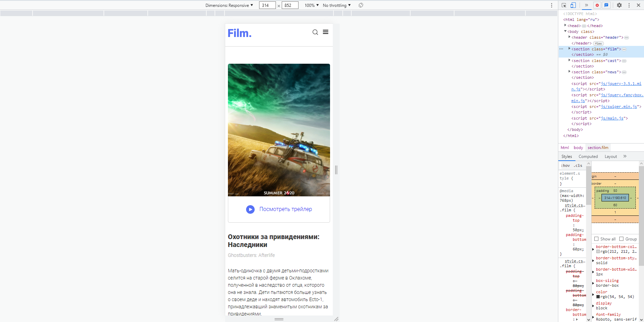The height and width of the screenshot is (322, 644).
Task: Enable the Show all checkbox
Action: coord(597,239)
